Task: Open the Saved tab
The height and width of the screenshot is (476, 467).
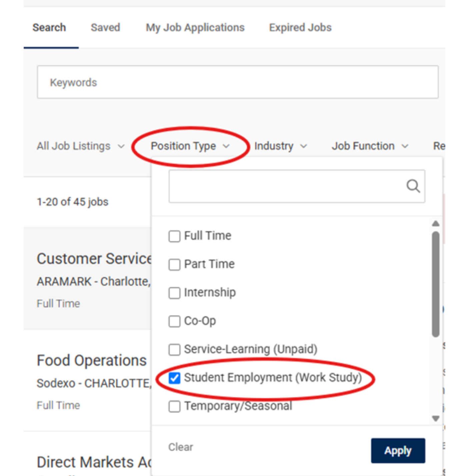Action: click(x=105, y=27)
